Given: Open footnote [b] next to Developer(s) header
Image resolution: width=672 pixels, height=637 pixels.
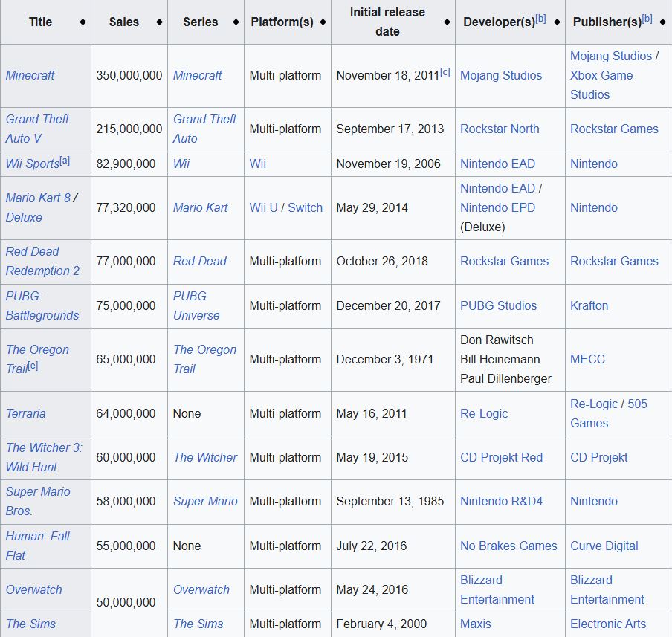Looking at the screenshot, I should pyautogui.click(x=541, y=19).
